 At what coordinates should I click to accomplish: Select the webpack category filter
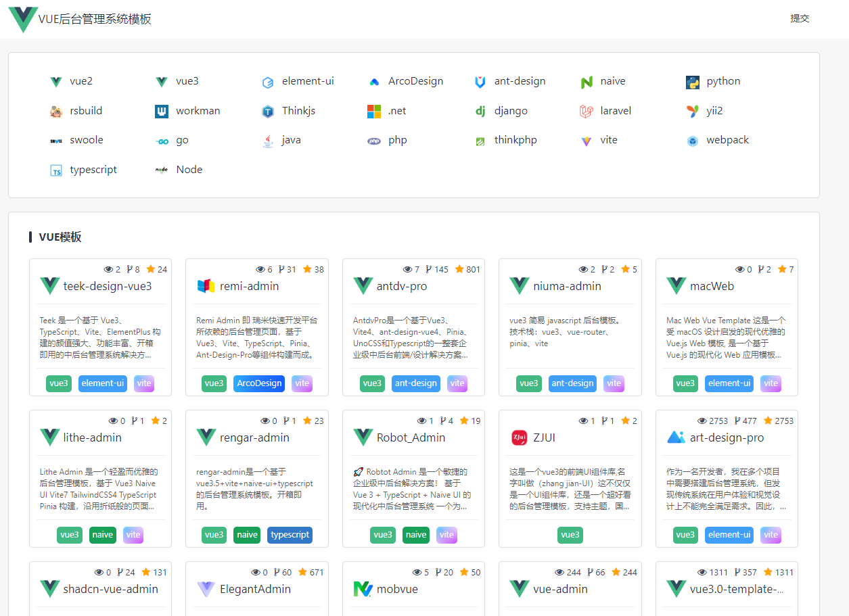click(727, 140)
